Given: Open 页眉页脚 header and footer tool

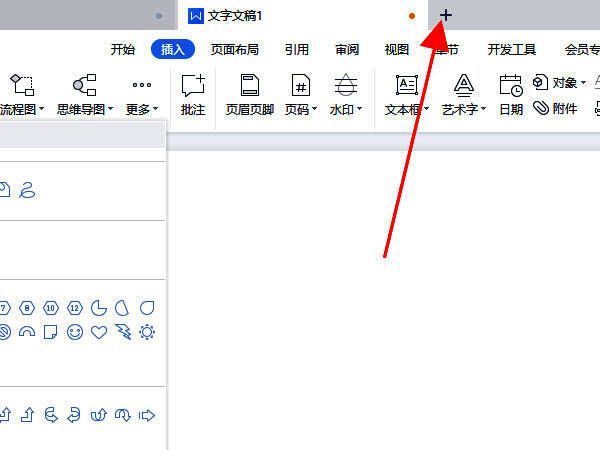Looking at the screenshot, I should 249,95.
